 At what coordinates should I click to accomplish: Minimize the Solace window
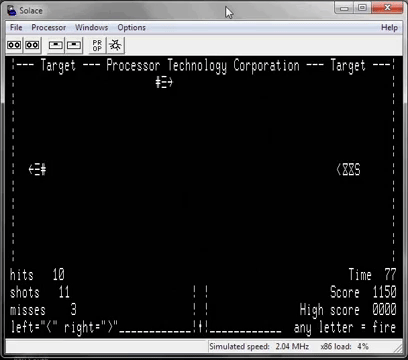tap(344, 8)
